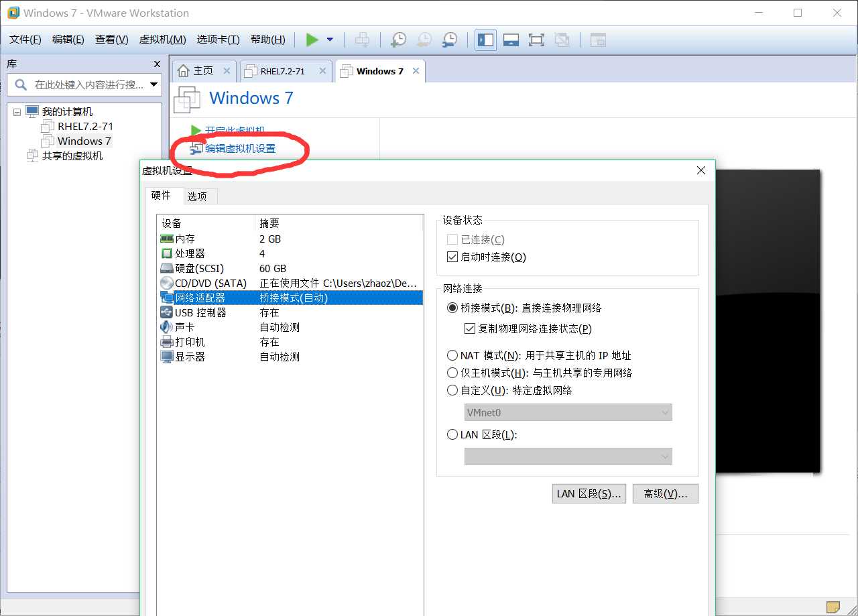This screenshot has width=858, height=616.
Task: Click the 摘要 column header
Action: pos(339,223)
